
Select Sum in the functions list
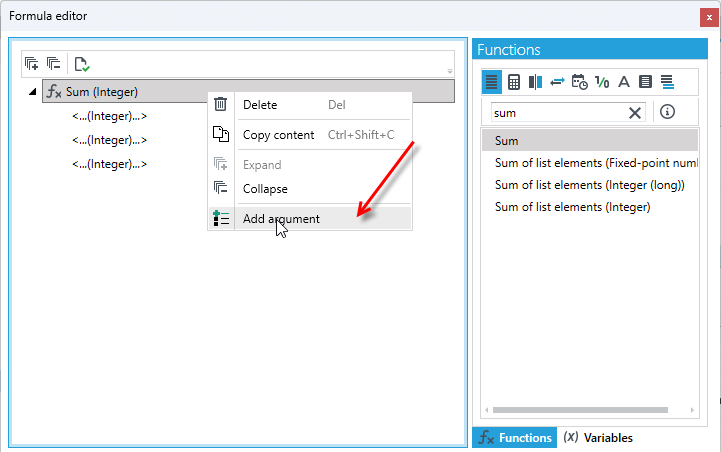coord(590,140)
